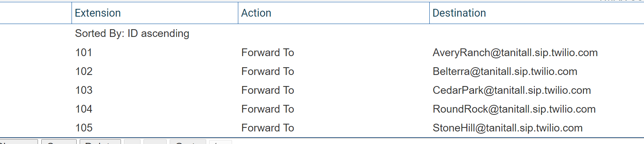Click Forward To action for extension 103
644x144 pixels.
coord(267,90)
